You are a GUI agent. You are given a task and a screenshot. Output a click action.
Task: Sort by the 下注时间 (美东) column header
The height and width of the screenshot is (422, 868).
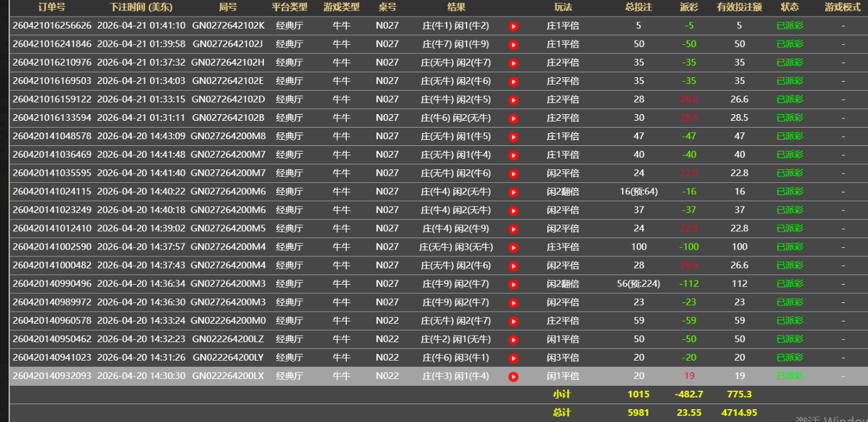point(141,7)
